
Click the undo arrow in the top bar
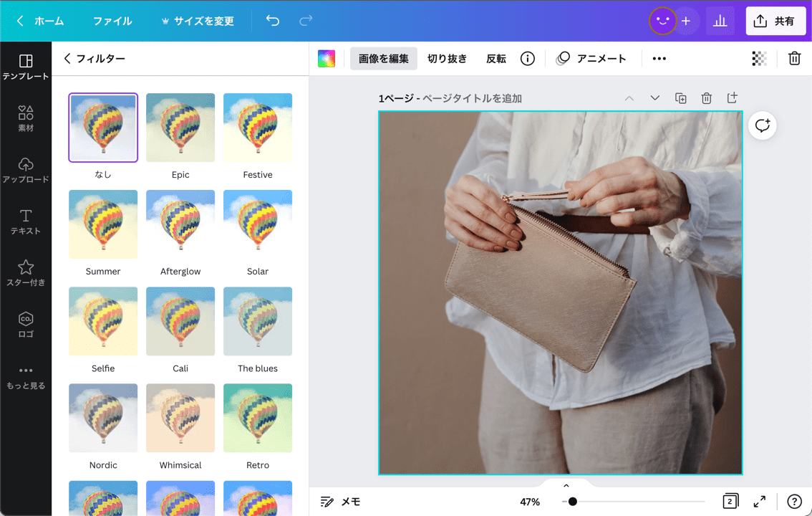pyautogui.click(x=272, y=21)
